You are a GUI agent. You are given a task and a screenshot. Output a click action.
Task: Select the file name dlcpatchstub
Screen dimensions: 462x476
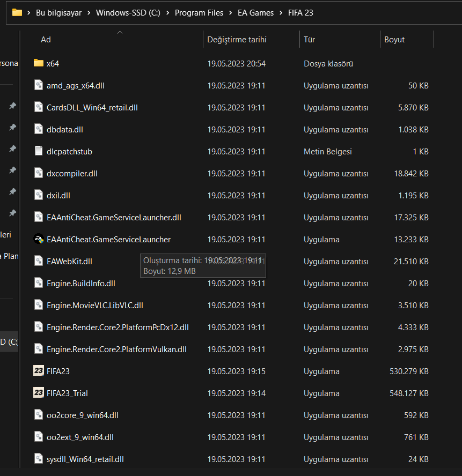[x=69, y=152]
